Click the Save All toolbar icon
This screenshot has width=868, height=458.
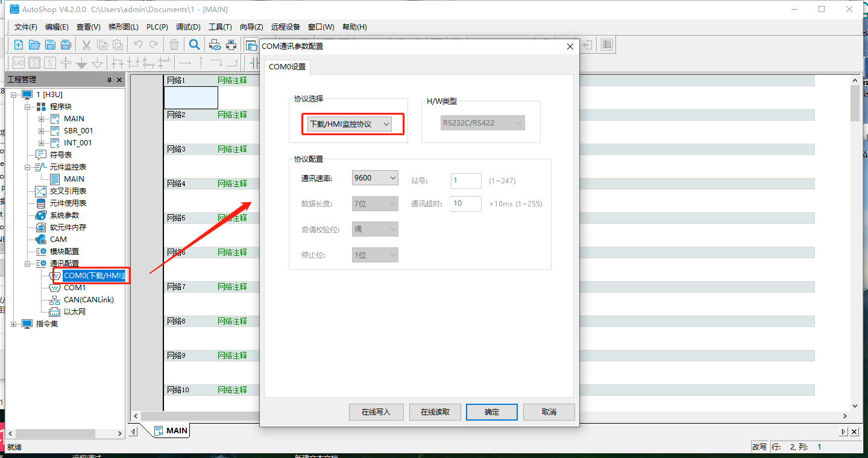click(66, 45)
